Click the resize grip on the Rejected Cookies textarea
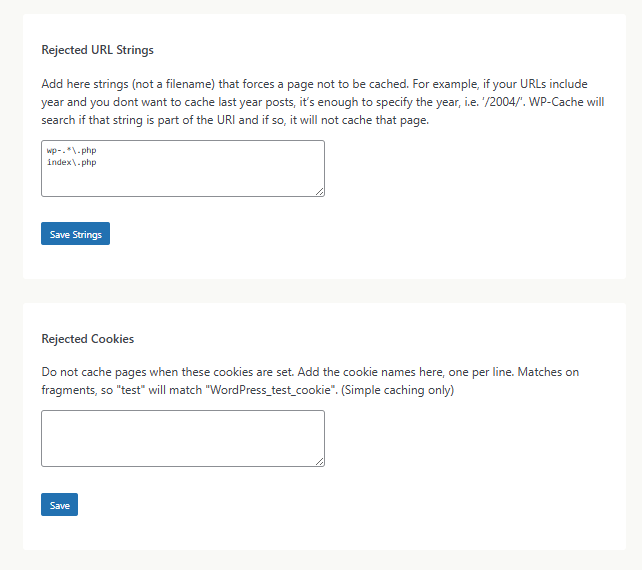642x570 pixels. [319, 461]
